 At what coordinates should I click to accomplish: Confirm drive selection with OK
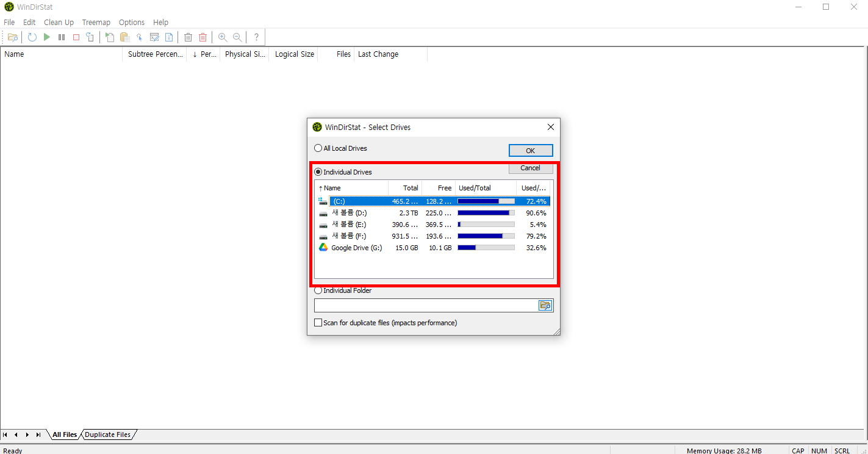(531, 150)
